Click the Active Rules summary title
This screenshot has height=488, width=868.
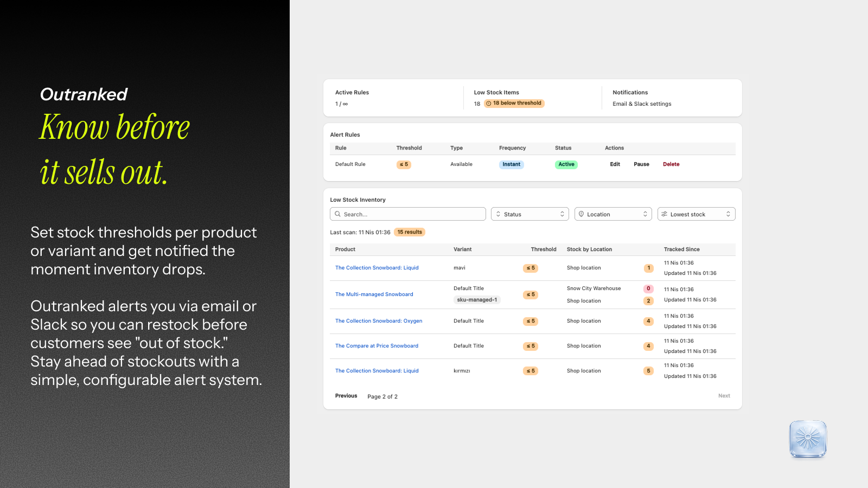[352, 93]
